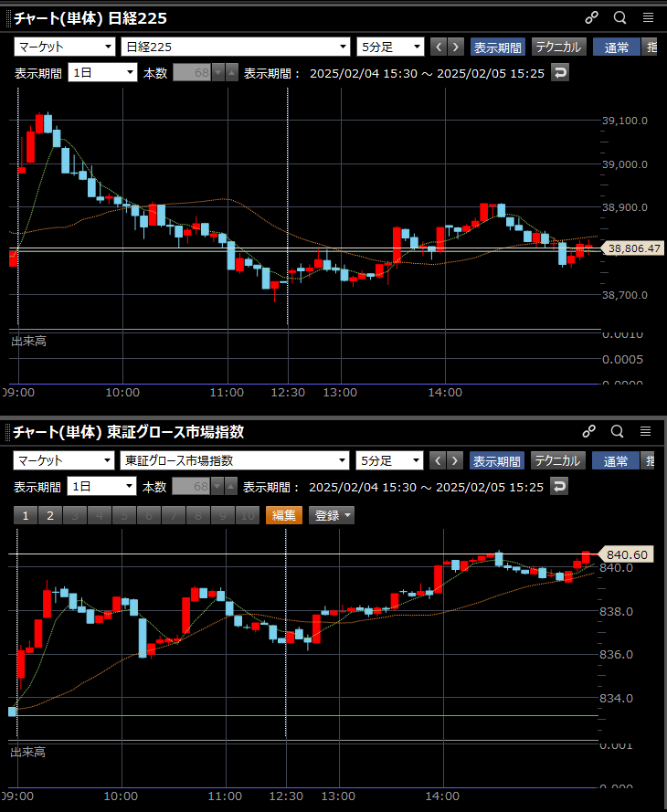Toggle 表示期間 button in 日経225 chart
Image resolution: width=667 pixels, height=812 pixels.
pos(498,47)
